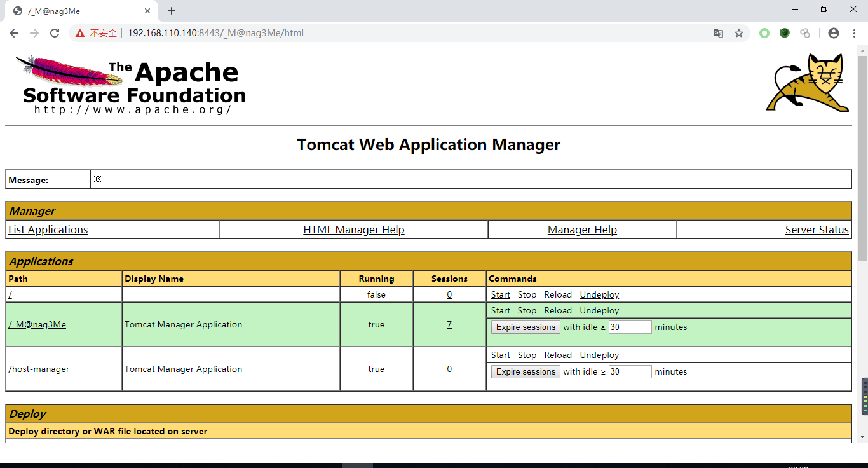Screen dimensions: 868x468
Task: Click the translate page icon
Action: 719,33
